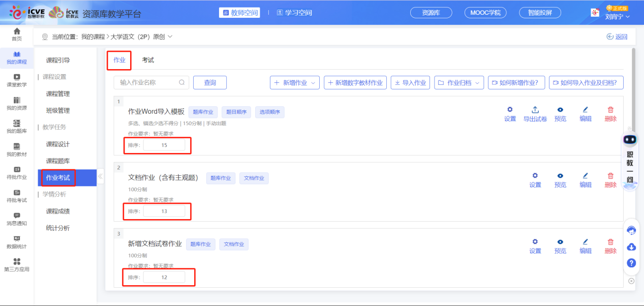Preview the 作业Word导入模板 assignment

point(560,113)
